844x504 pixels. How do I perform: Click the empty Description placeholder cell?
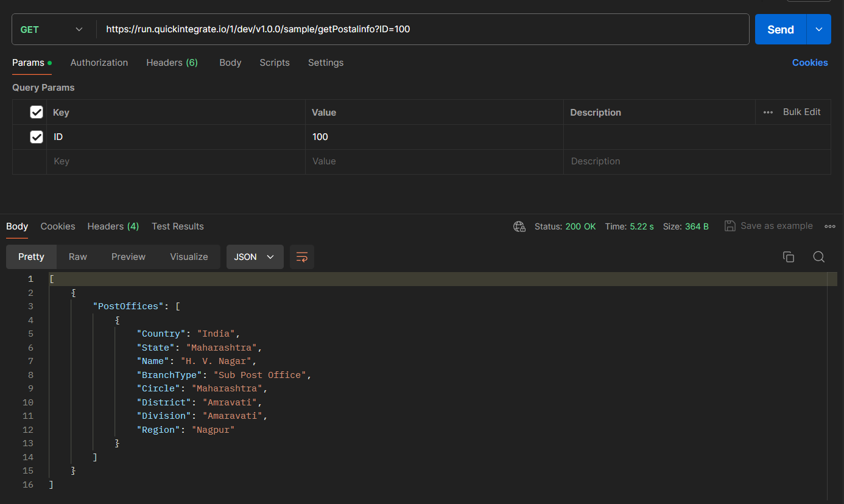[x=697, y=161]
